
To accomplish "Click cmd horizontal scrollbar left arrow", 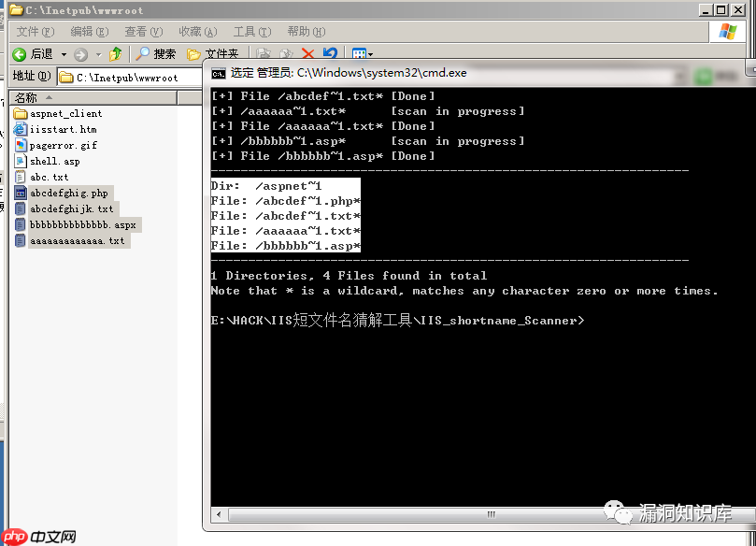I will [219, 514].
